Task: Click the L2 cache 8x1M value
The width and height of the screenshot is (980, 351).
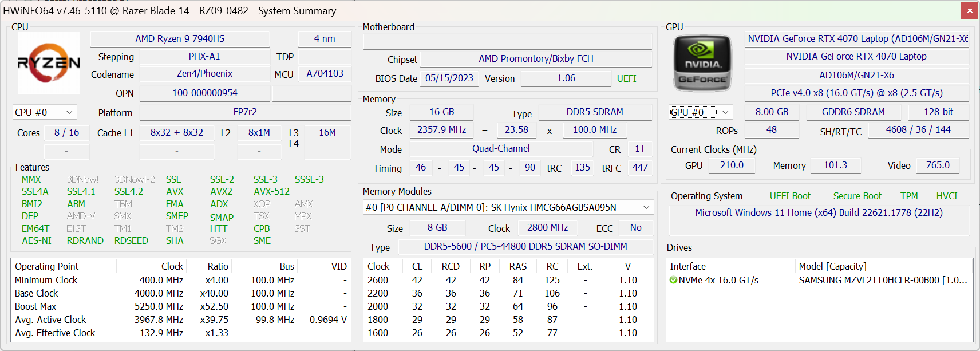Action: click(259, 132)
